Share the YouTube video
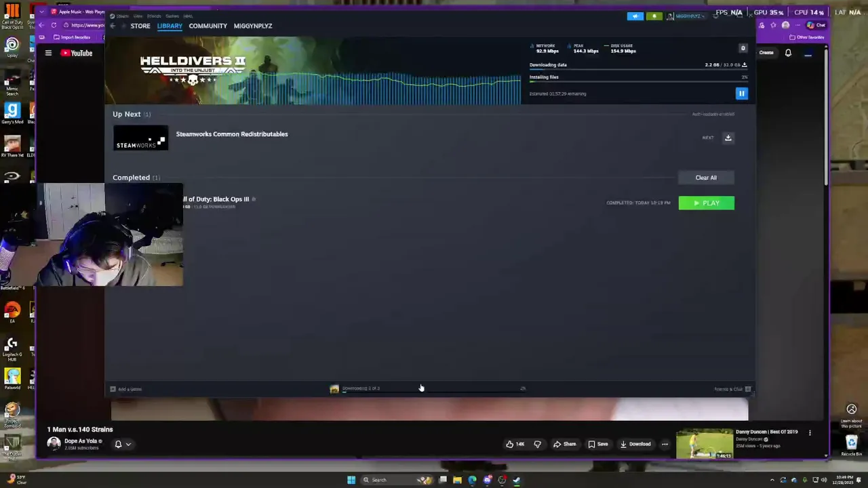The image size is (868, 488). 564,444
